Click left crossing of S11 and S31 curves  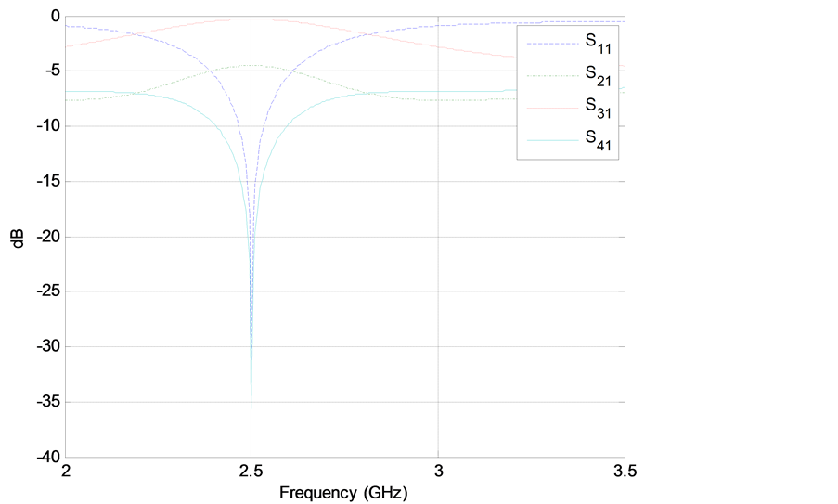132,35
